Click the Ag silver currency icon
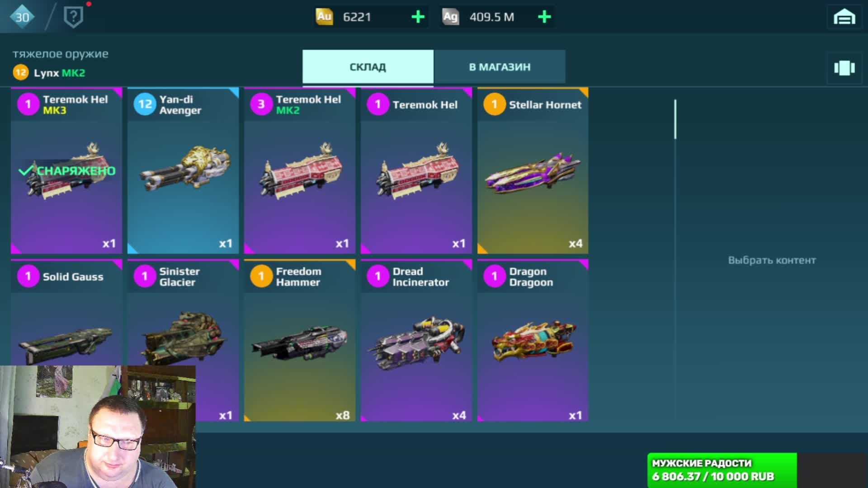The height and width of the screenshot is (488, 868). point(450,17)
